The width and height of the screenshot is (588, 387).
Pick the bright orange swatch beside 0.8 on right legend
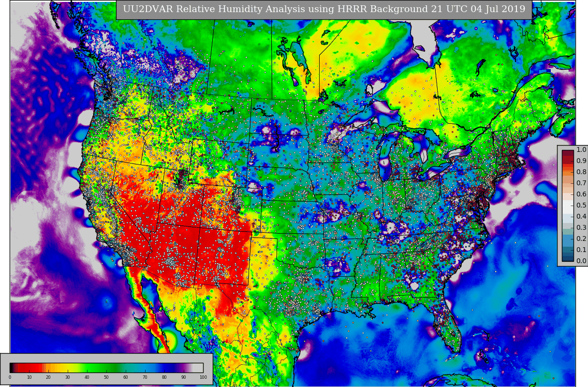[x=568, y=174]
